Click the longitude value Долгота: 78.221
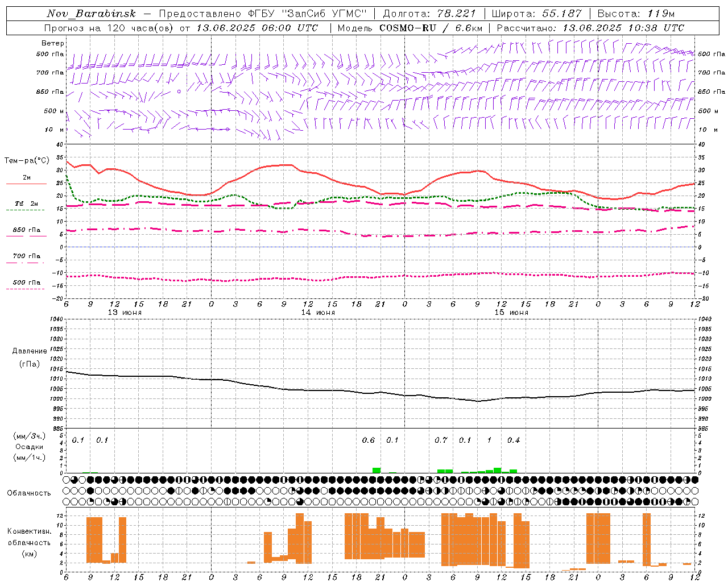728x582 pixels. click(429, 14)
